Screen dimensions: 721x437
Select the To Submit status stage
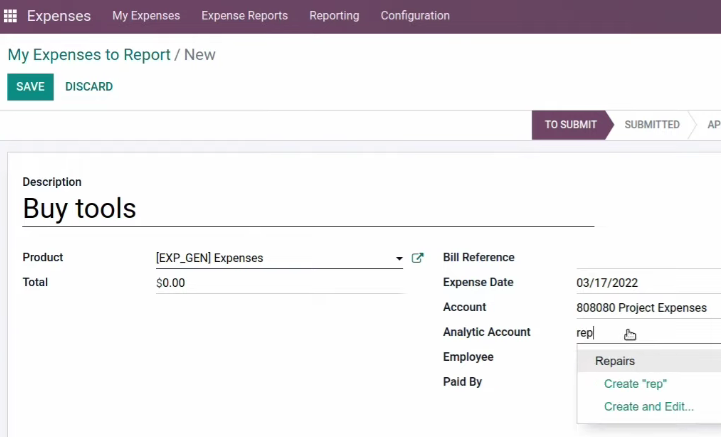pos(570,125)
